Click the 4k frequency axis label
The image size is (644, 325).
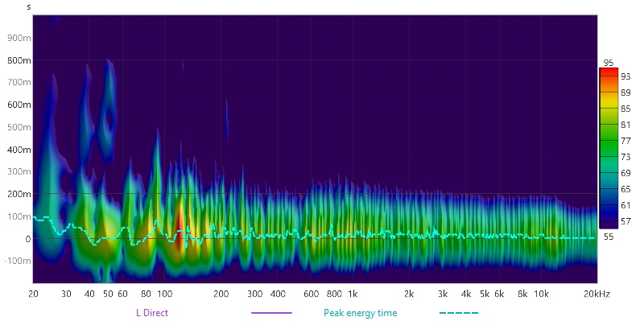pyautogui.click(x=466, y=294)
